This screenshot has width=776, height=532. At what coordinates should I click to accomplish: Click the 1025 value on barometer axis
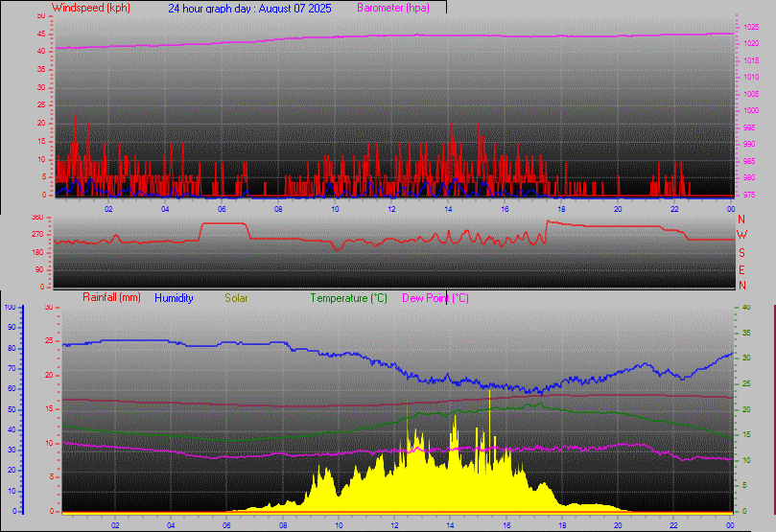point(751,27)
